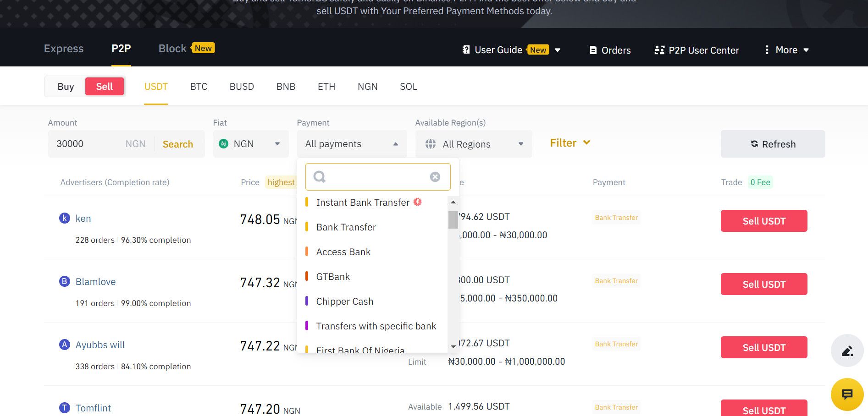This screenshot has width=868, height=416.
Task: Switch to Sell mode
Action: coord(105,87)
